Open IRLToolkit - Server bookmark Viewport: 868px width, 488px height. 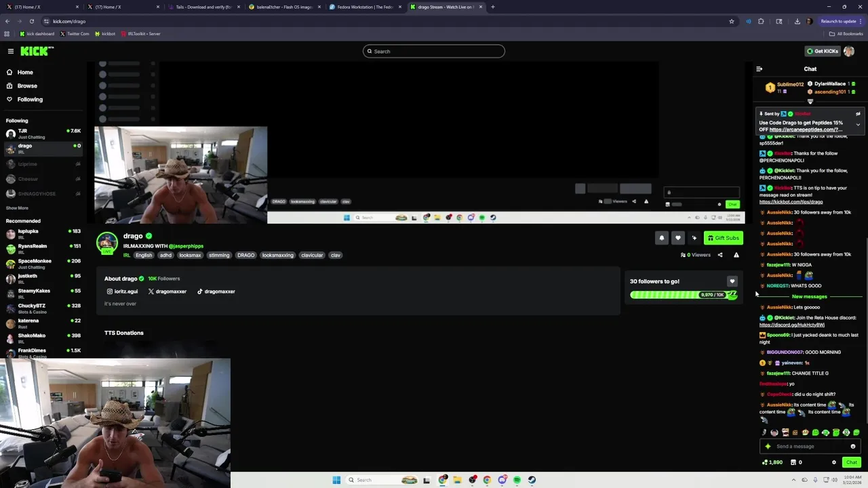click(x=140, y=34)
